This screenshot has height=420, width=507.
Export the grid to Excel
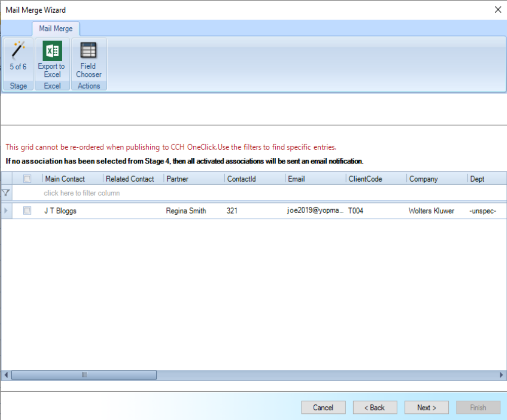coord(52,59)
